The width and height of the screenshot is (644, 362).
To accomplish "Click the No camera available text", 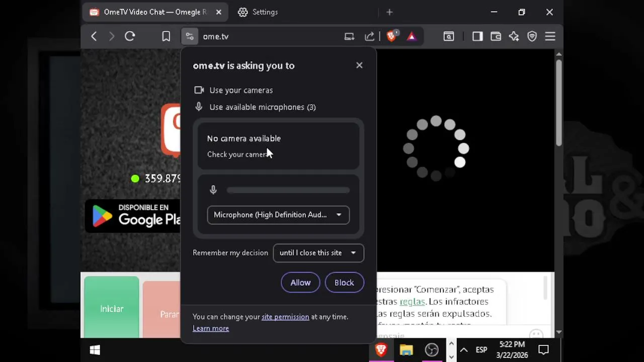I will click(x=244, y=138).
